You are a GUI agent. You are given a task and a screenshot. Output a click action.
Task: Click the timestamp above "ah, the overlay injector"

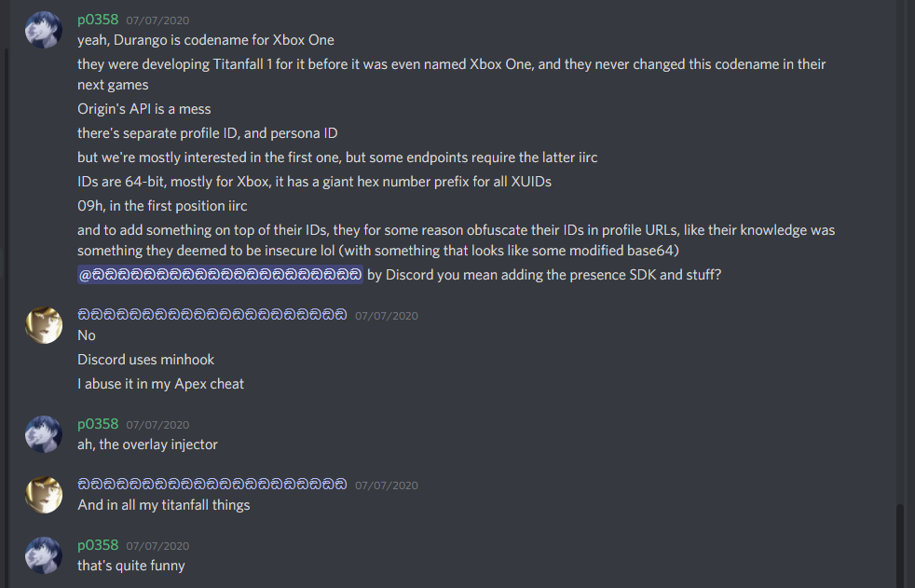coord(157,424)
